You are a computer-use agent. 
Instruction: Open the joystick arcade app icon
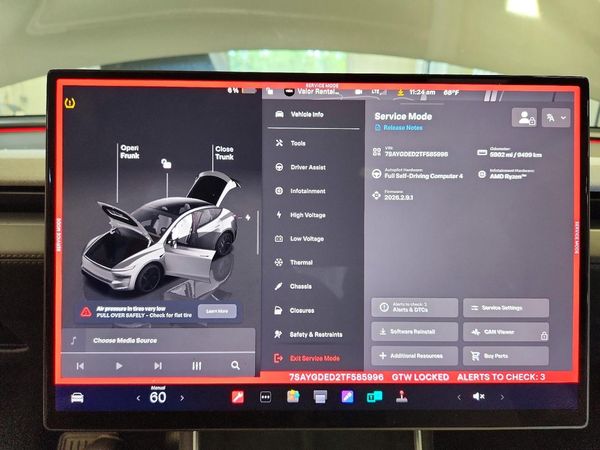pyautogui.click(x=401, y=396)
